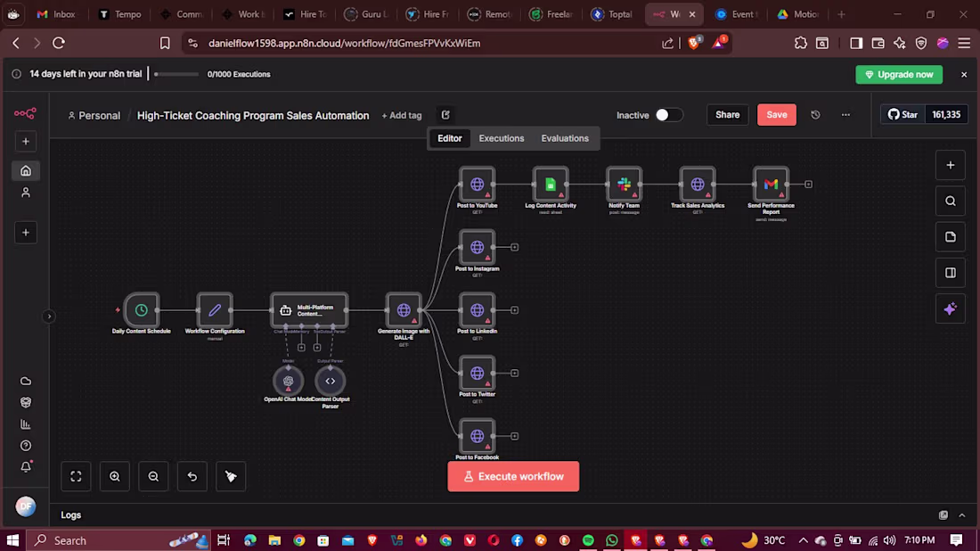This screenshot has width=980, height=551.
Task: Add a node after Send Performance Report
Action: 808,185
